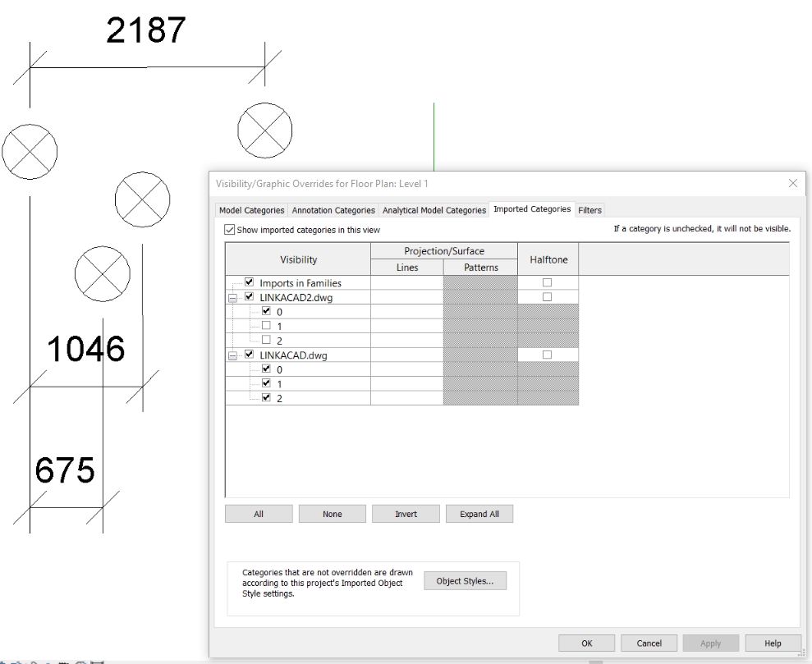Image resolution: width=812 pixels, height=664 pixels.
Task: Click Lines cell for LINKACAD2.dwg row
Action: click(407, 297)
